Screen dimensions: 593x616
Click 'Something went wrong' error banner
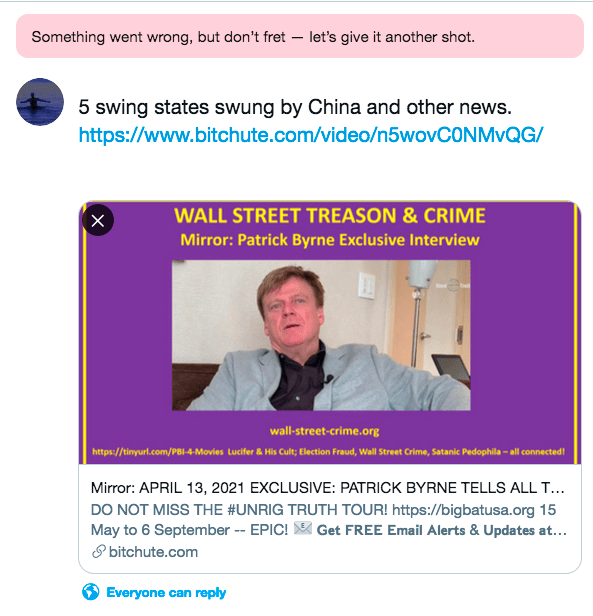point(300,36)
